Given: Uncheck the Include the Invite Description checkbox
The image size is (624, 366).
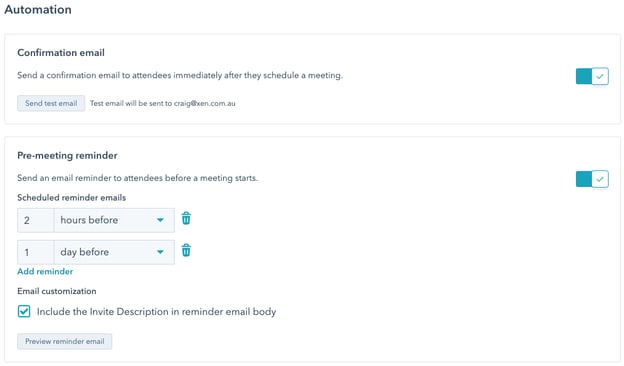Looking at the screenshot, I should (x=24, y=311).
